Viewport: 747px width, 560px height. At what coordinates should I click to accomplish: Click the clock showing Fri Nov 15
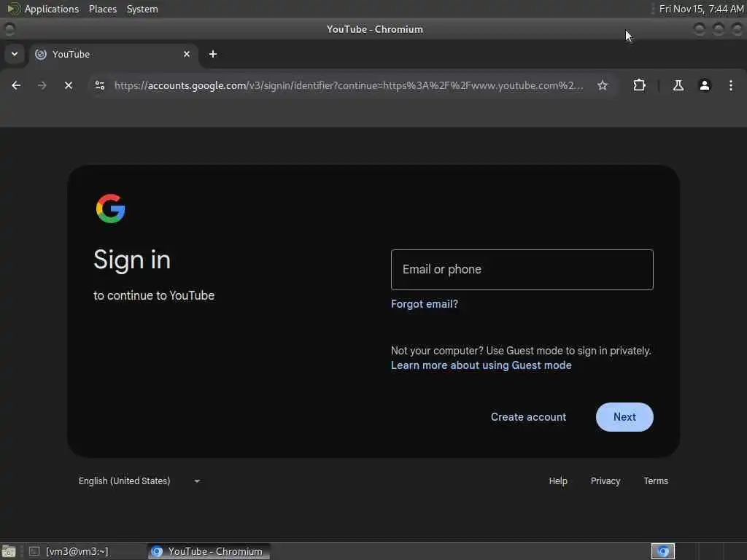pos(701,9)
